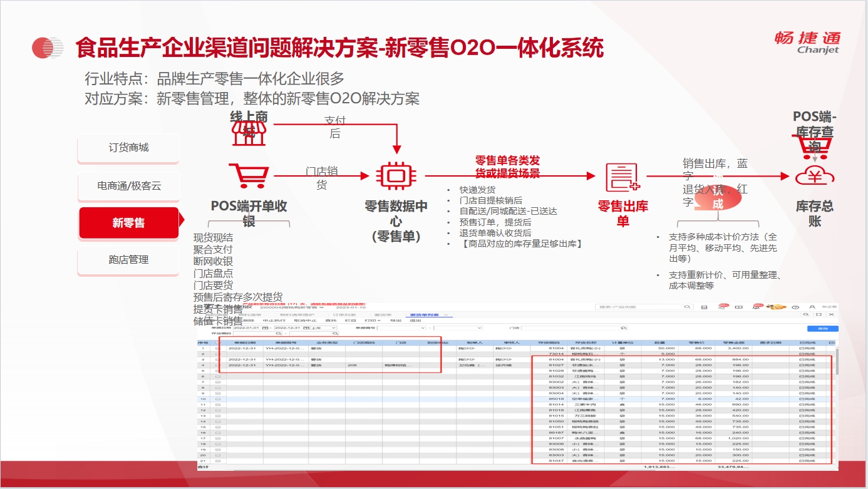Toggle the select-all checkbox in table header
Viewport: 868px width, 489px height.
click(x=217, y=342)
